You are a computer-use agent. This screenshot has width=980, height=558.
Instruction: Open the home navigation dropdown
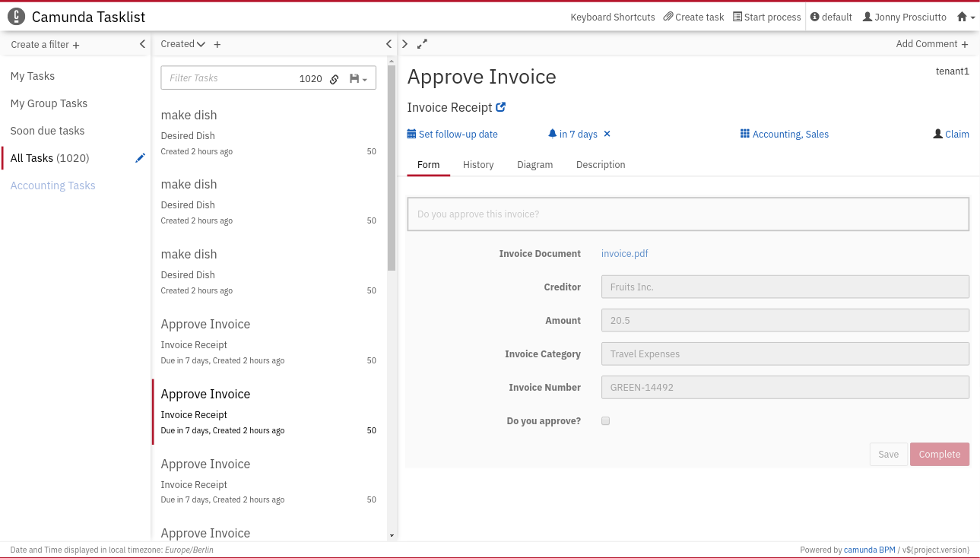pos(966,17)
